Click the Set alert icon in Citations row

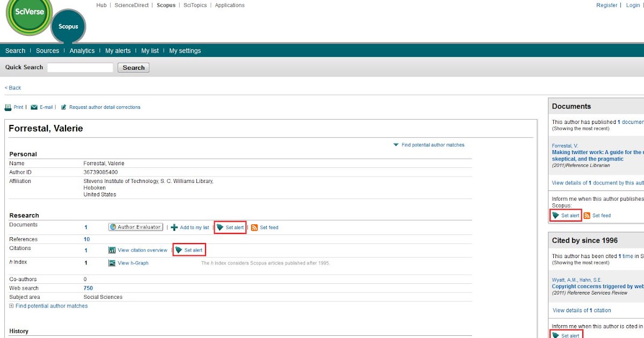point(179,250)
